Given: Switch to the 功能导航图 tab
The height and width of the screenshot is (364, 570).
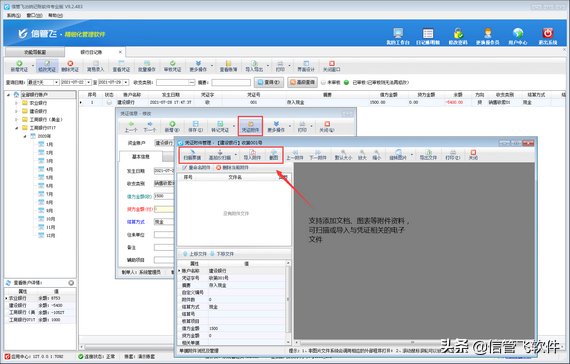Looking at the screenshot, I should [35, 52].
